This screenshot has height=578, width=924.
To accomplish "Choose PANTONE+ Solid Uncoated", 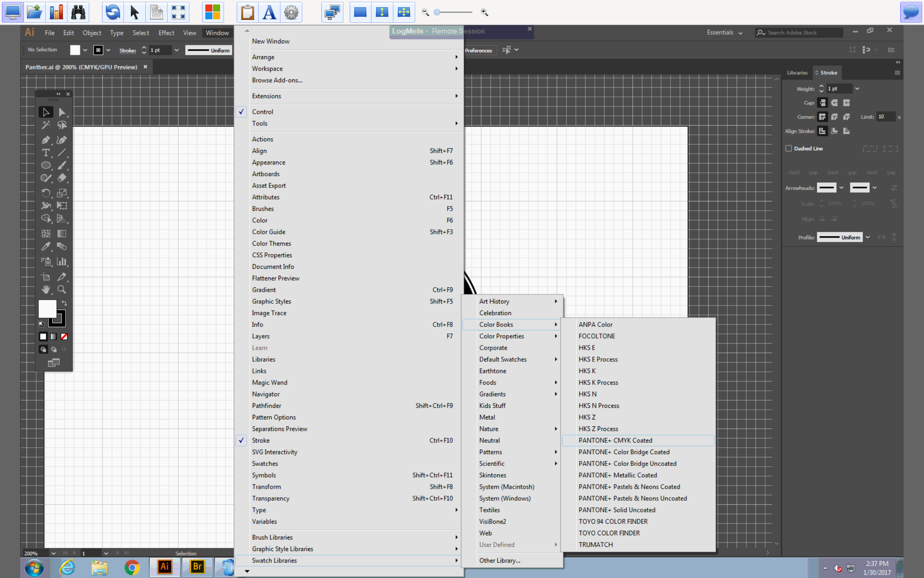I will coord(637,510).
